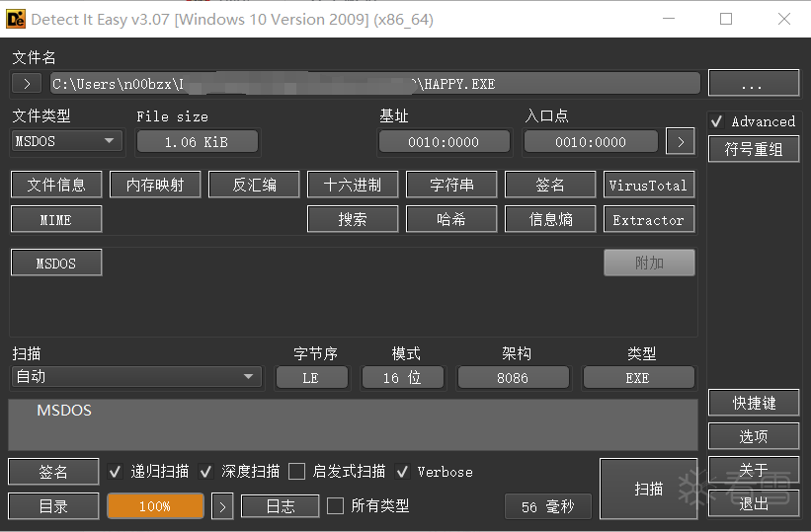Toggle 递归扫描 recursive scan checkbox

click(x=115, y=472)
